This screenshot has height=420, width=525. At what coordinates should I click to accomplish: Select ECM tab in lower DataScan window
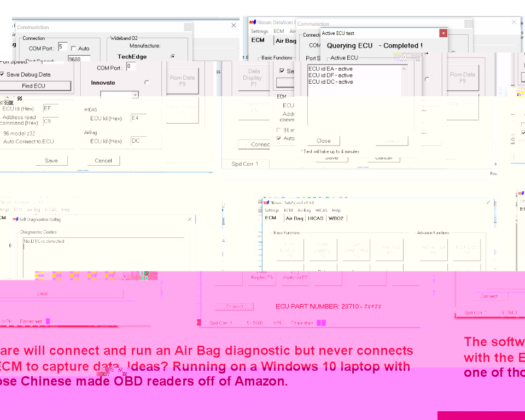click(271, 218)
